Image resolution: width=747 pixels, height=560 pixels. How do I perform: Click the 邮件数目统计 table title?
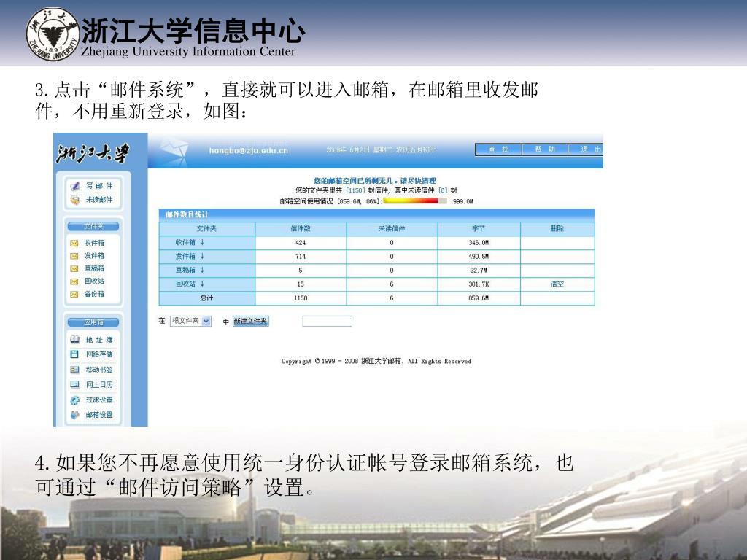[x=187, y=215]
